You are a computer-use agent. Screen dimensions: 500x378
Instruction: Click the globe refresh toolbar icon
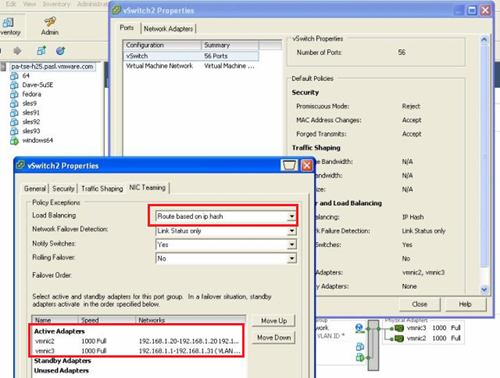60,51
